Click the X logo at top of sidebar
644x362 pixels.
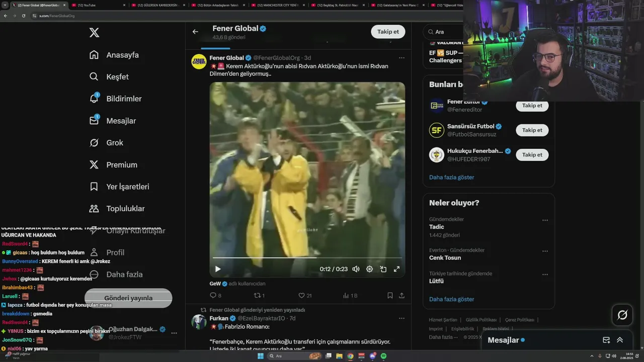tap(94, 33)
